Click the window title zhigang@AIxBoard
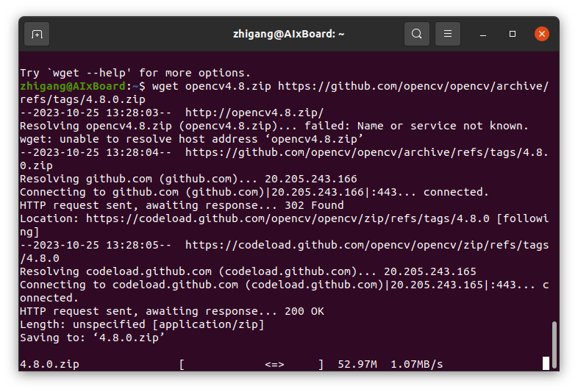 [x=288, y=34]
